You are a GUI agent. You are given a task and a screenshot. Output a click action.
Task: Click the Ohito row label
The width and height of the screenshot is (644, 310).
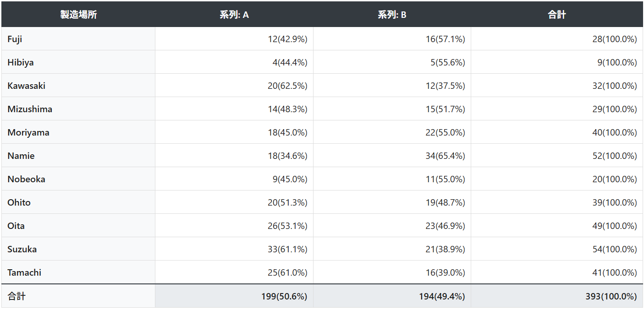[19, 203]
